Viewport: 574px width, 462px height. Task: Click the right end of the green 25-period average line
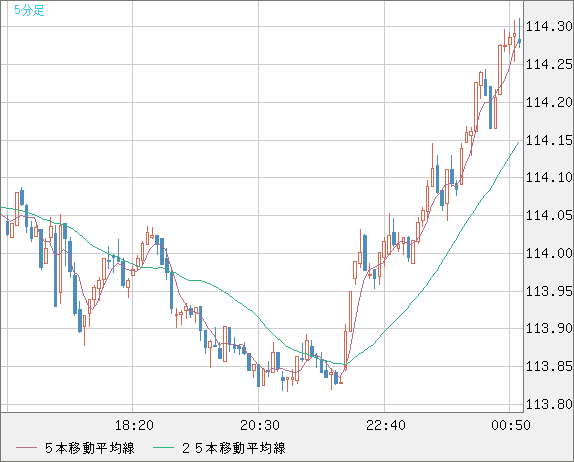tap(518, 142)
